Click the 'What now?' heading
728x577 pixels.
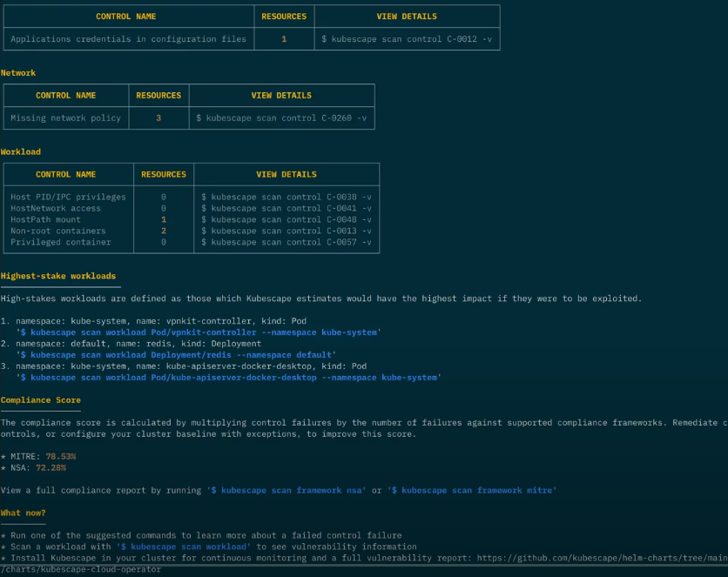(24, 513)
